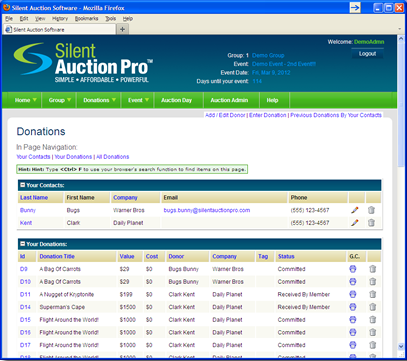Click the DemoAdmin username link

(369, 42)
